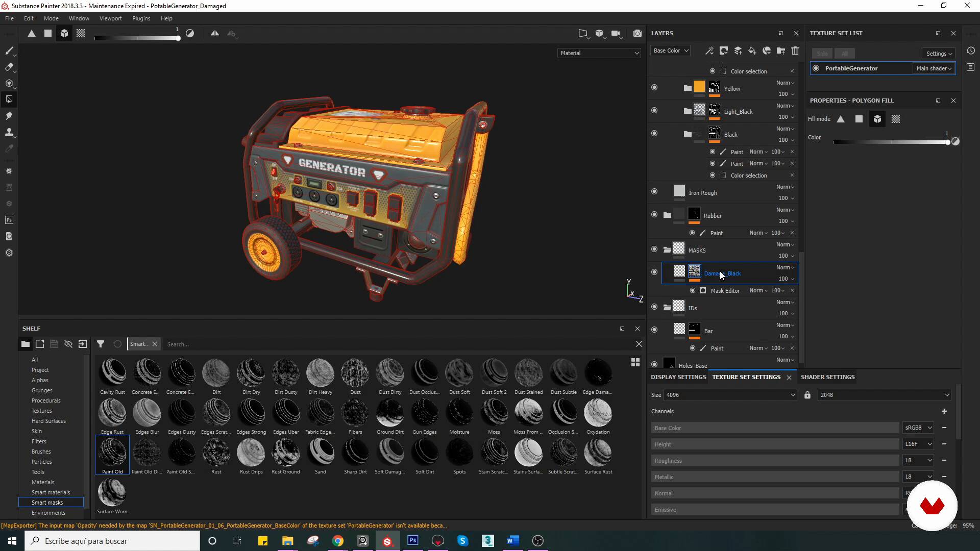Select the Polygon Fill tool
Image resolution: width=980 pixels, height=551 pixels.
point(9,99)
